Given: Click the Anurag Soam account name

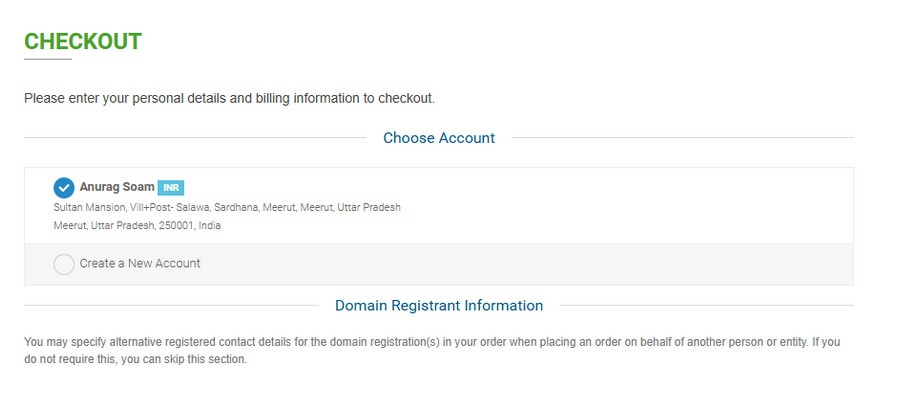Looking at the screenshot, I should [117, 187].
